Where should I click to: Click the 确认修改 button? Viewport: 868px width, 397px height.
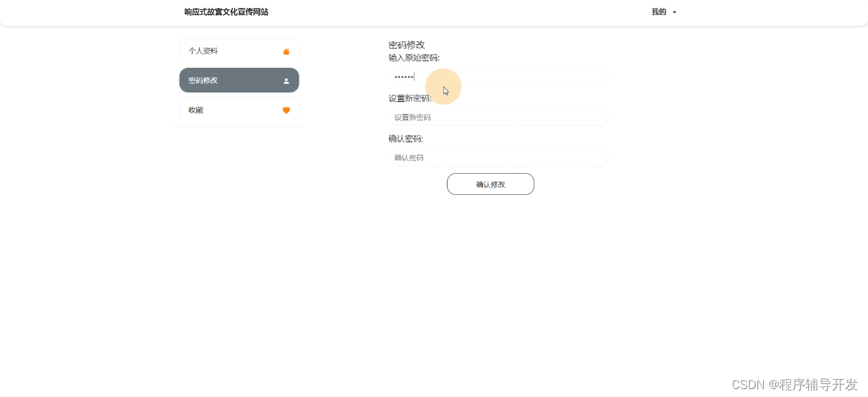click(490, 184)
